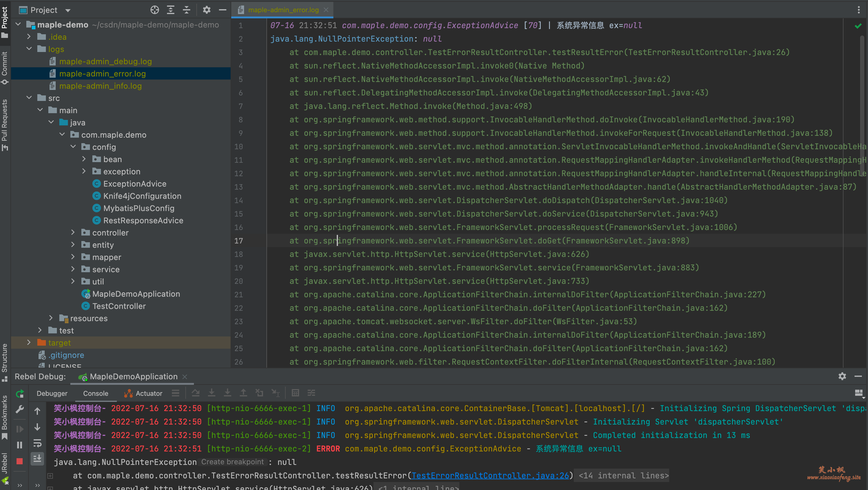Pause the debugged program
The height and width of the screenshot is (490, 868).
(20, 445)
